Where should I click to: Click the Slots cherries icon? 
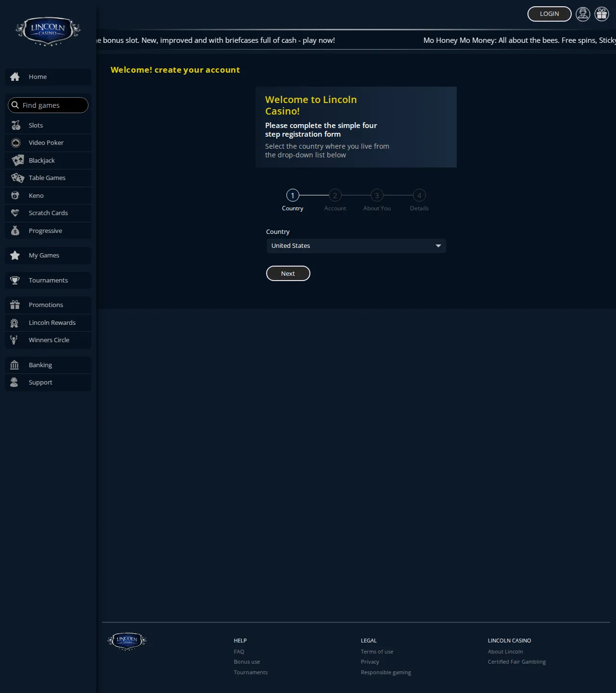(x=16, y=125)
